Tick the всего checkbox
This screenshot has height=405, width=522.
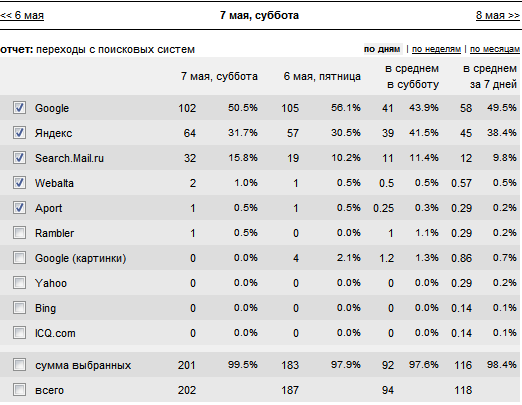click(x=19, y=390)
